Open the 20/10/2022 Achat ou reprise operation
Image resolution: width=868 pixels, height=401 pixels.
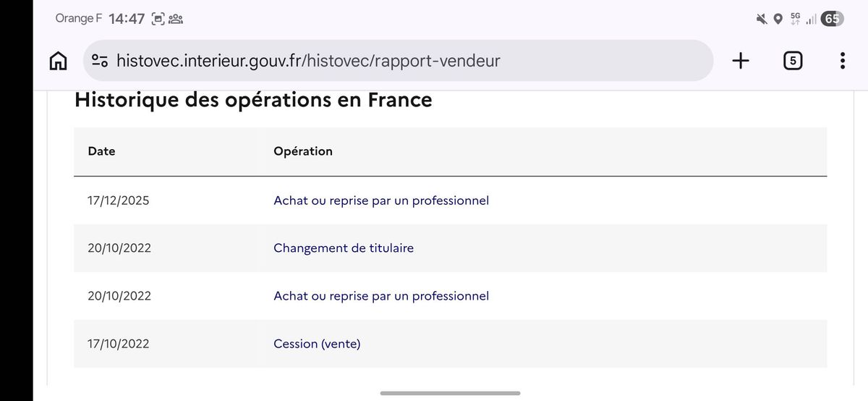[381, 296]
